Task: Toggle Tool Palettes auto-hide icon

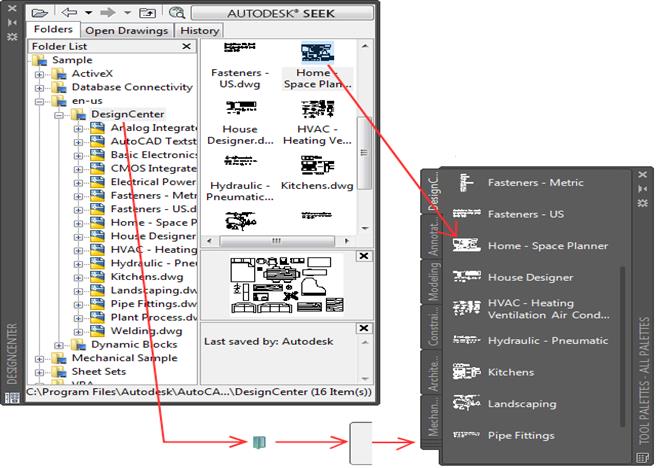Action: pos(643,189)
